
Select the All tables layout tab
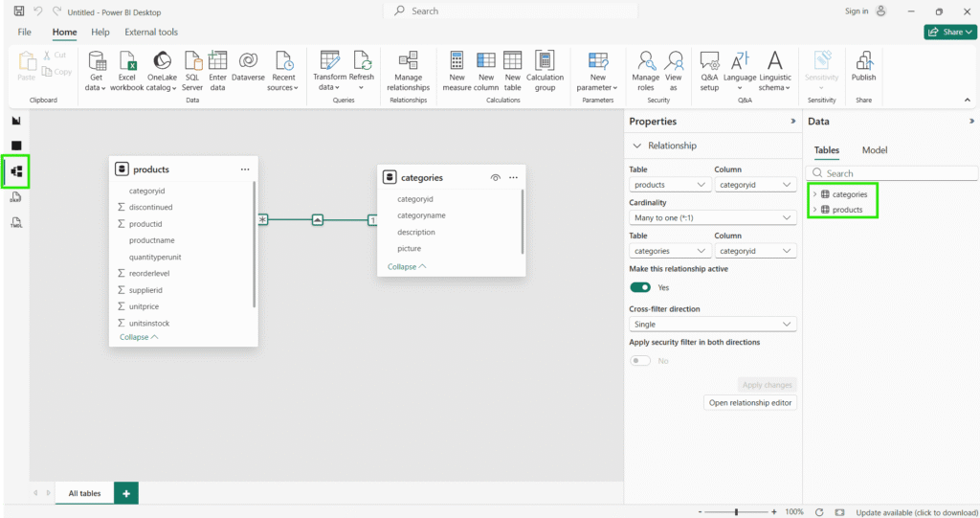(84, 493)
